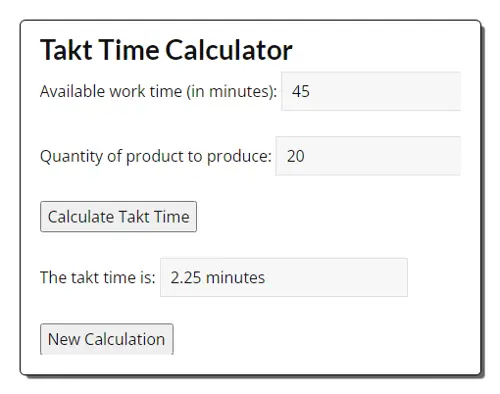
Task: Place cursor on the value 20
Action: point(295,156)
